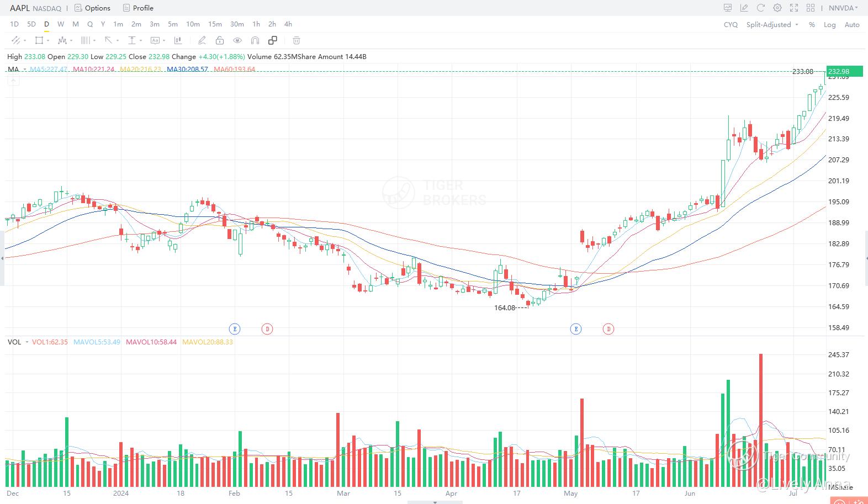Open the rectangle tool dropdown arrow
Screen dimensions: 868x504
point(48,41)
